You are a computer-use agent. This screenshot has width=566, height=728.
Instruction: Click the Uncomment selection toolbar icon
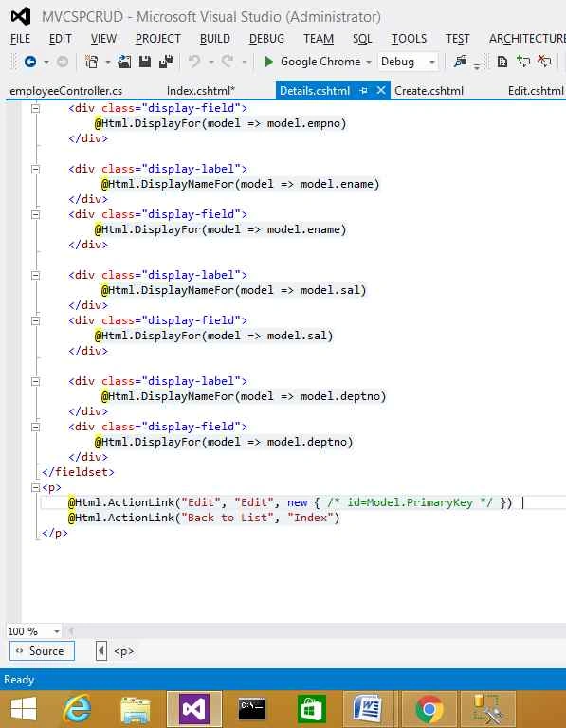point(544,62)
